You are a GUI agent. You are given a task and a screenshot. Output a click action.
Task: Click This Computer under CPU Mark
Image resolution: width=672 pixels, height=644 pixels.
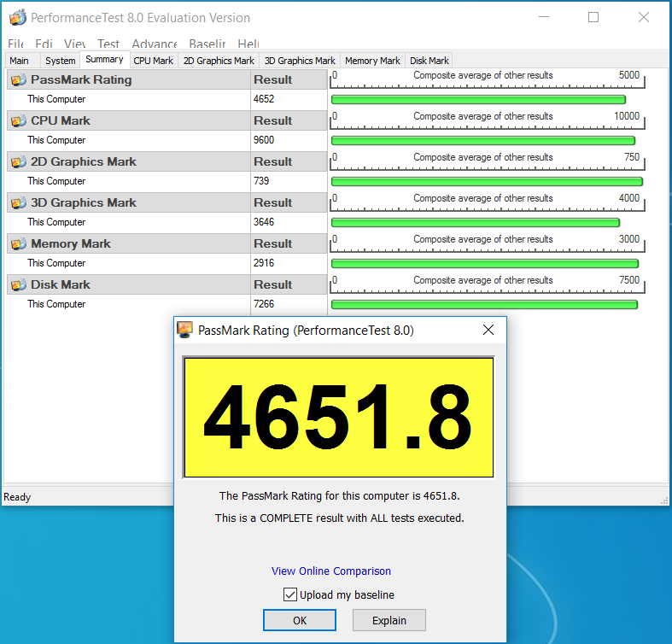[x=56, y=140]
